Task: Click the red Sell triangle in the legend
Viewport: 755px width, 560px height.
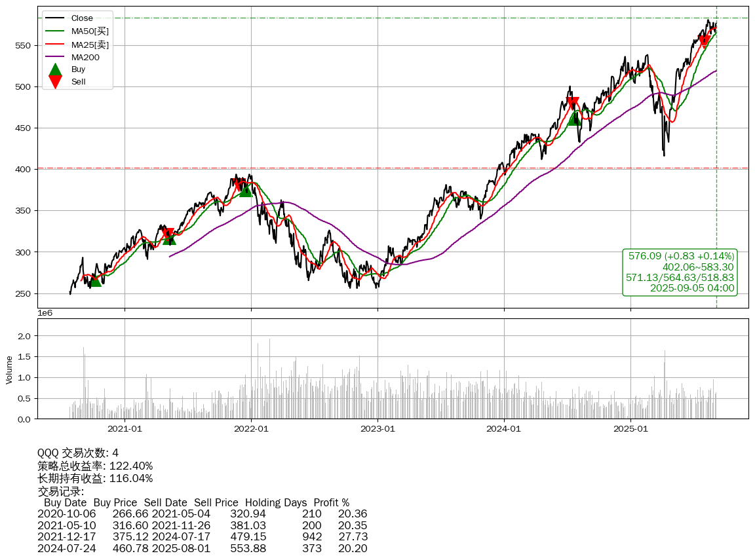Action: [x=56, y=82]
